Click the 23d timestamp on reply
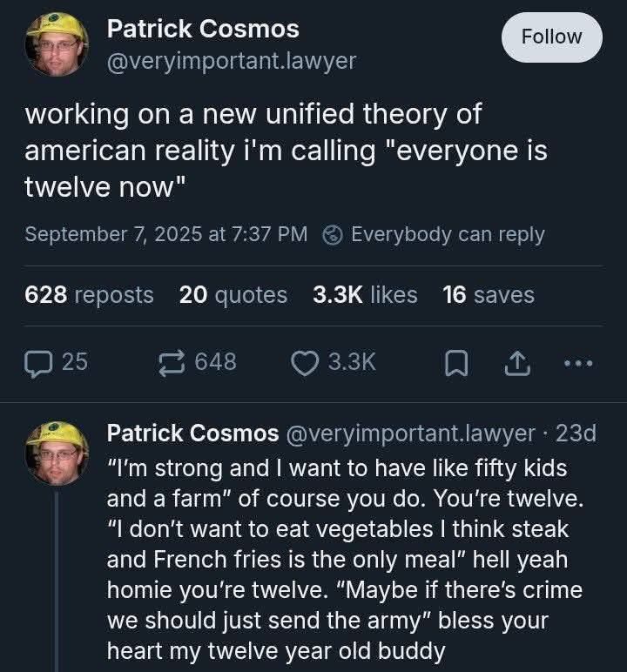Image resolution: width=627 pixels, height=672 pixels. 576,433
